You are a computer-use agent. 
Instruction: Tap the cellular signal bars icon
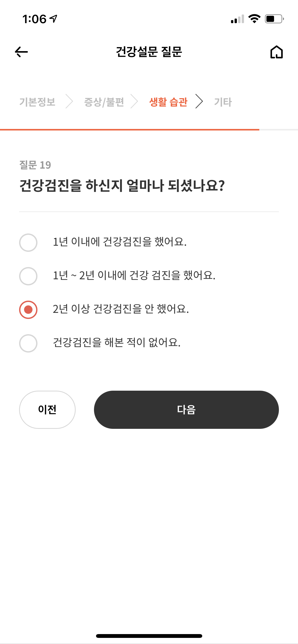[x=237, y=19]
